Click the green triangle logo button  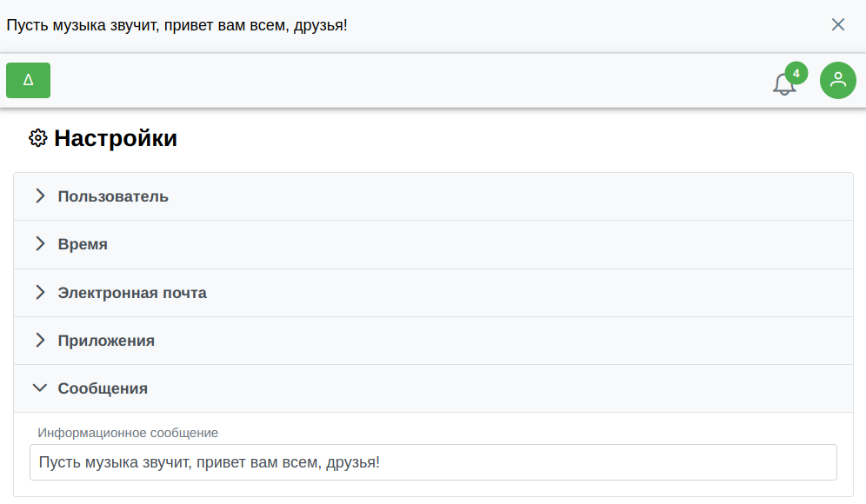point(28,80)
